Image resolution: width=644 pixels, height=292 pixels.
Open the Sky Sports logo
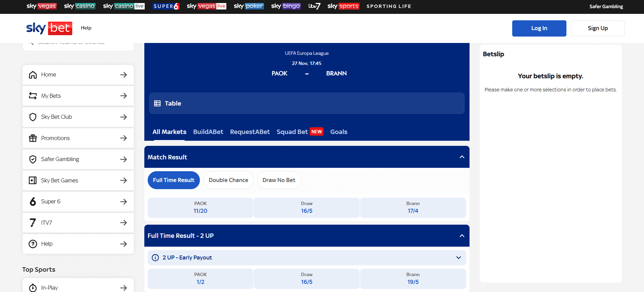[343, 6]
